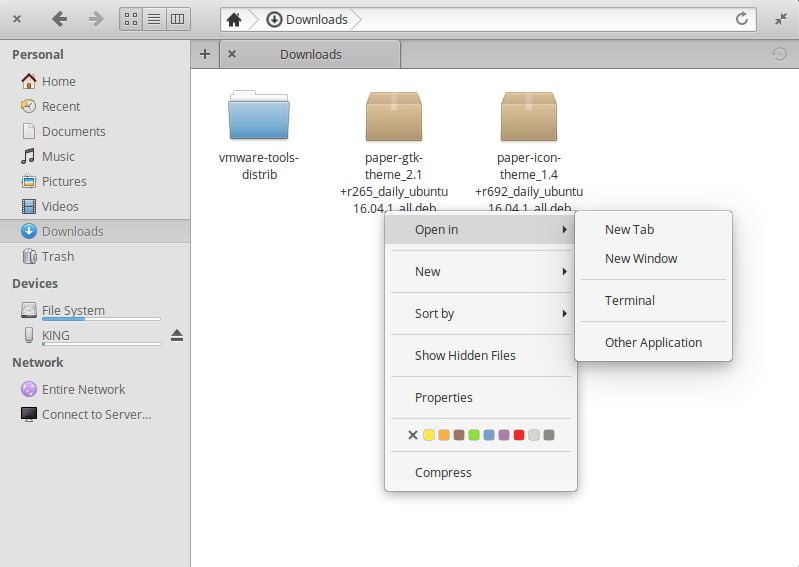Pick the blue color label
Image resolution: width=799 pixels, height=567 pixels.
pos(489,435)
